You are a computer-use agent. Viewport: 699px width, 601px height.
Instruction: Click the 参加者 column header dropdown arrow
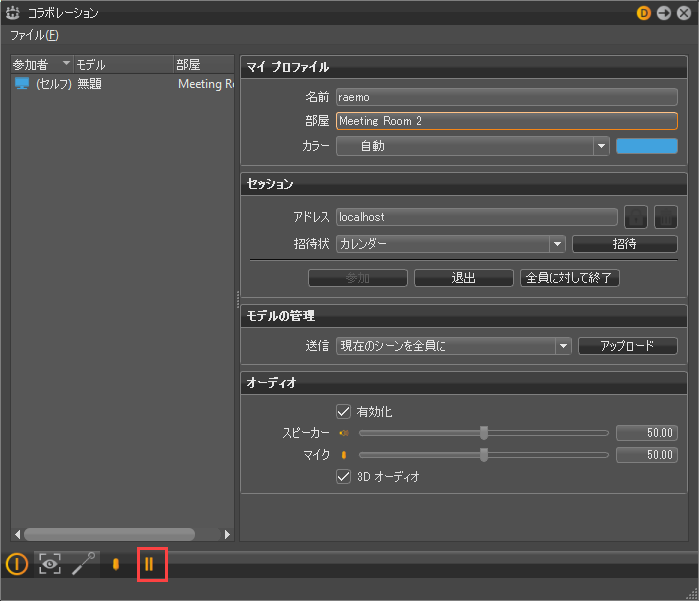coord(66,63)
